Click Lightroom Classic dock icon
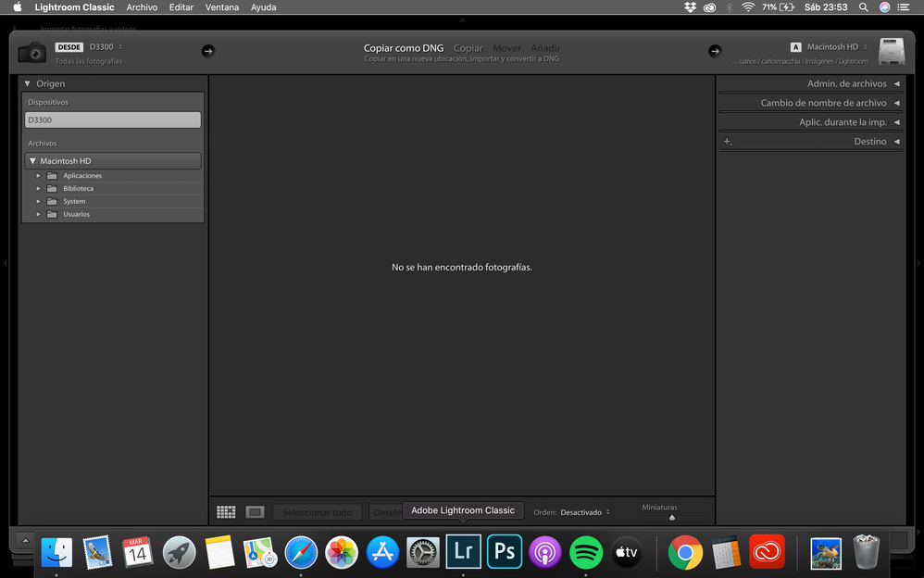This screenshot has width=924, height=578. pos(463,551)
